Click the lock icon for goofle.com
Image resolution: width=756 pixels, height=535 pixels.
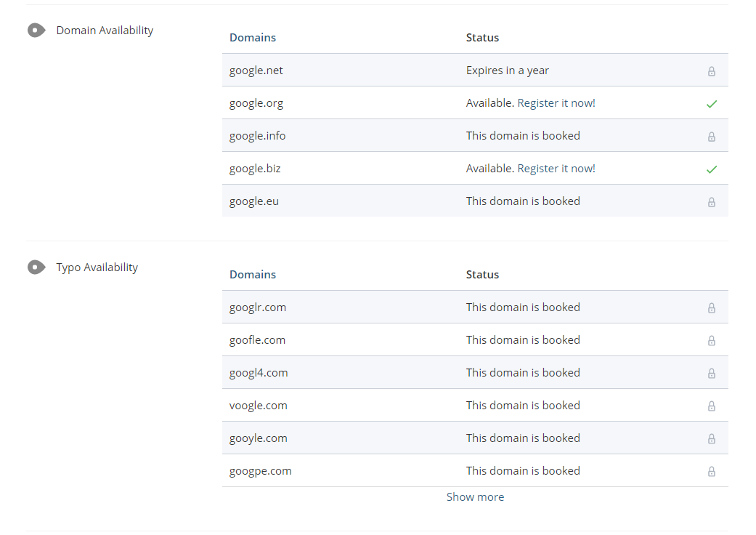pos(712,341)
